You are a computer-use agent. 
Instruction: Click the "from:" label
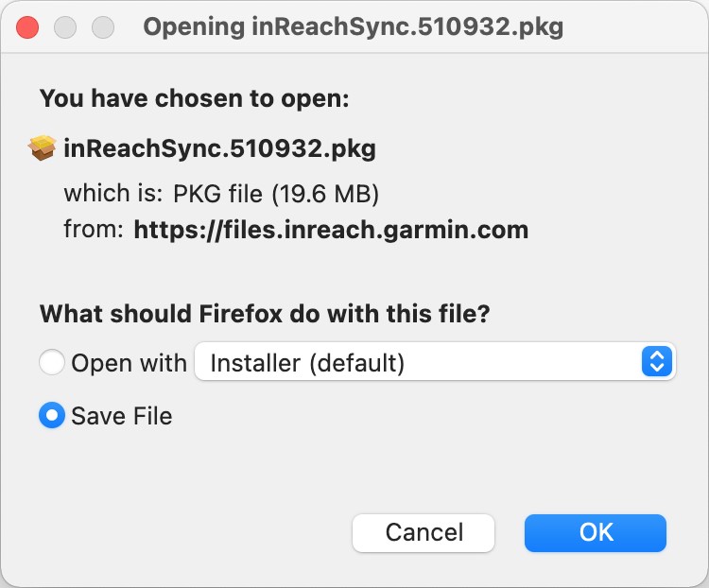click(x=94, y=229)
